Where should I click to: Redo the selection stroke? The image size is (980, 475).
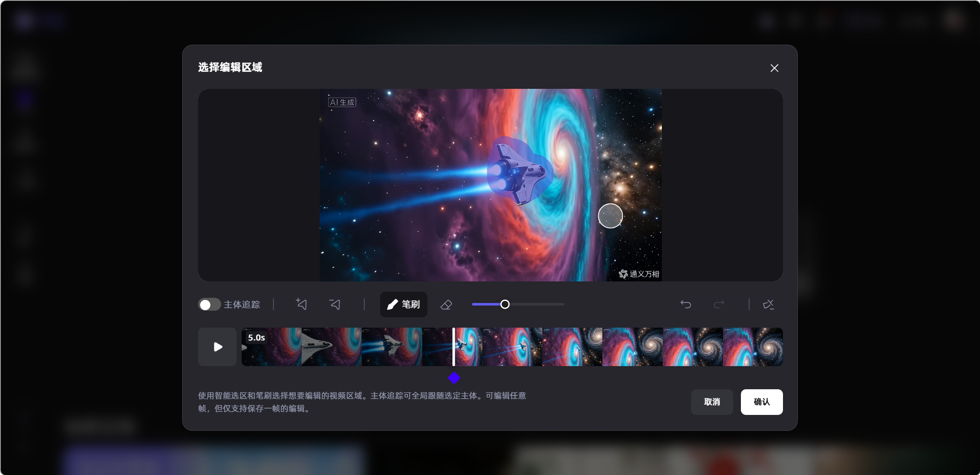[x=719, y=305]
